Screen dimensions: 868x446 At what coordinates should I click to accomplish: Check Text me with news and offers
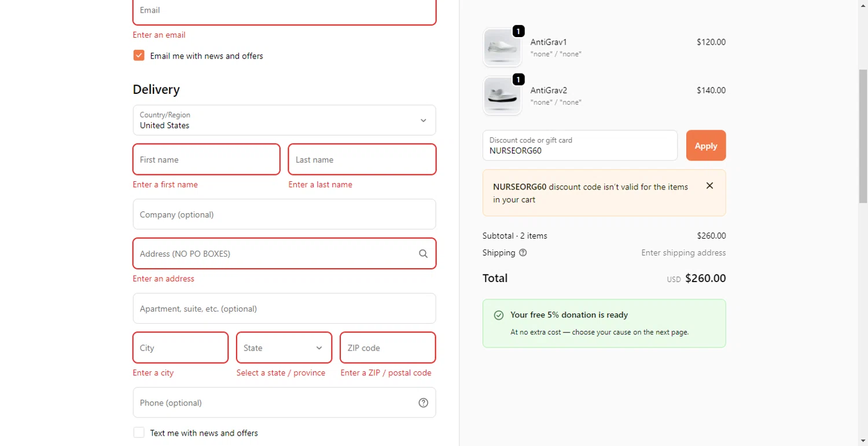click(x=139, y=433)
